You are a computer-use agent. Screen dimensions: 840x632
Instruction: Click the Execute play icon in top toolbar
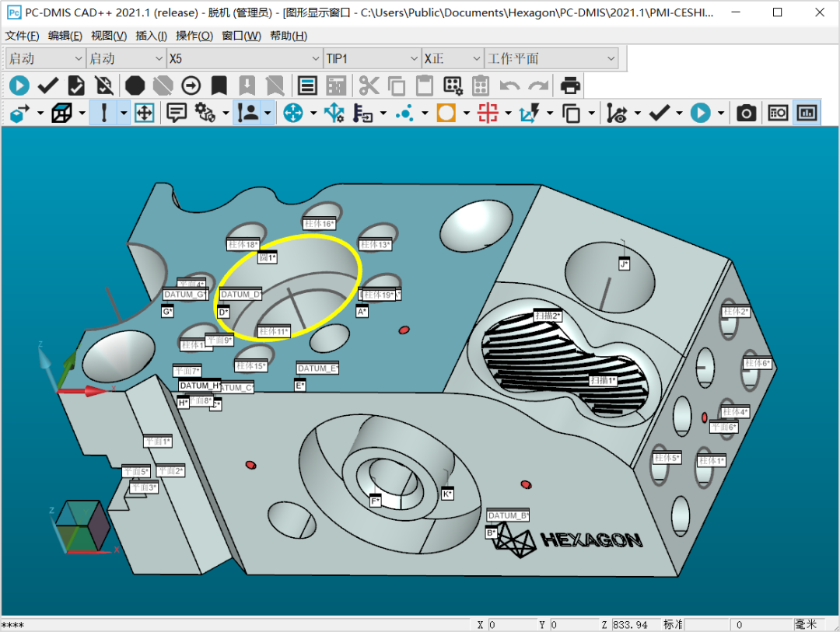[x=19, y=86]
